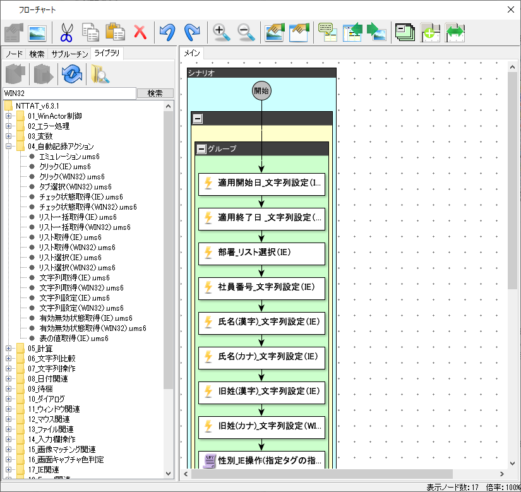
Task: Collapse the 04_自動記録アクション folder
Action: pyautogui.click(x=9, y=146)
